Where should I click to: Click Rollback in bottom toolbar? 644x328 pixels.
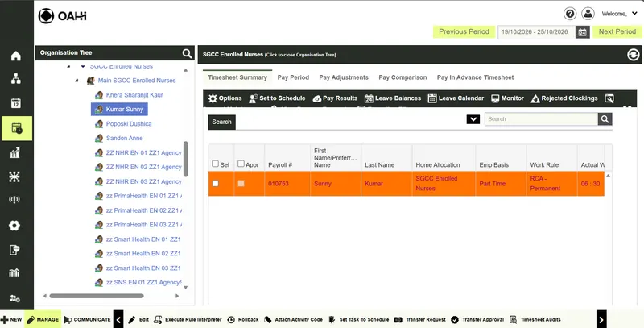(243, 319)
